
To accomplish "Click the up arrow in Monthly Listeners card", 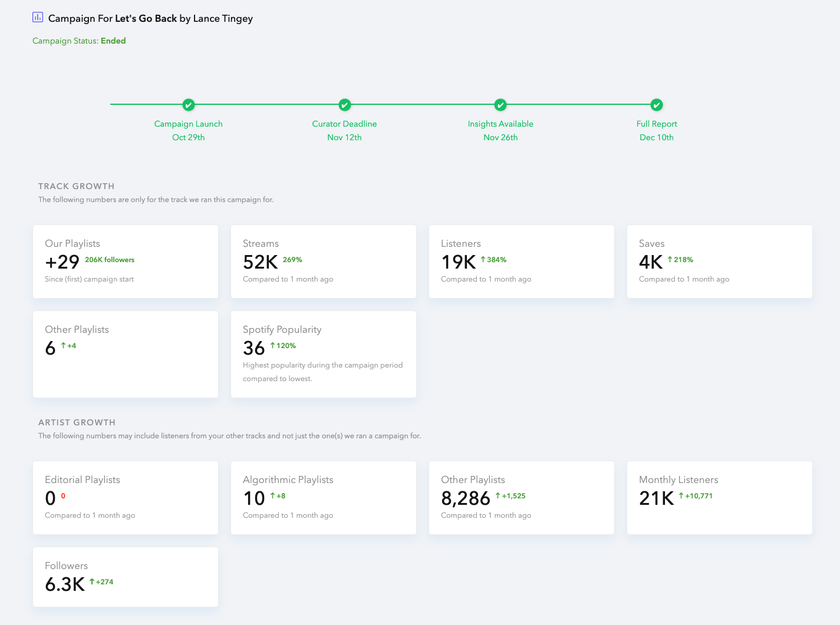I will point(681,495).
